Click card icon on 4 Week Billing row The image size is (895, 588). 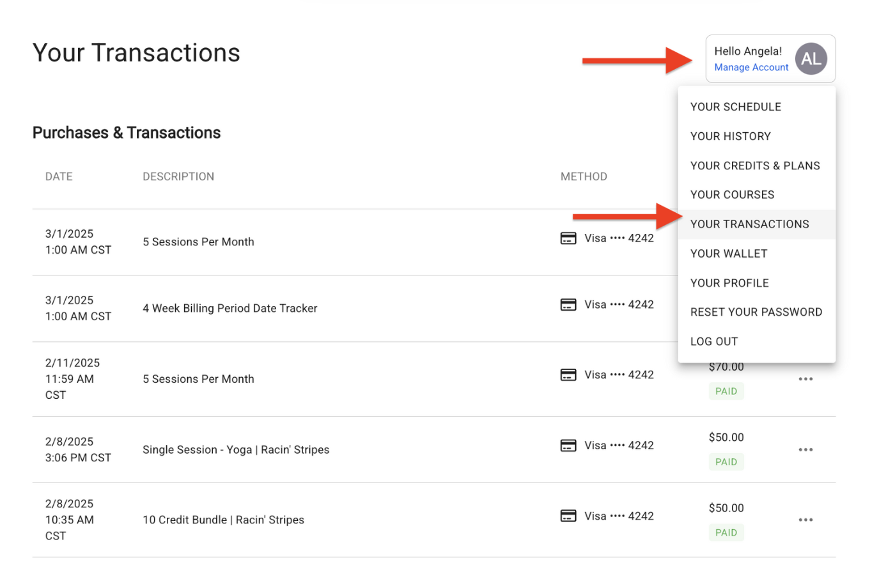(568, 305)
